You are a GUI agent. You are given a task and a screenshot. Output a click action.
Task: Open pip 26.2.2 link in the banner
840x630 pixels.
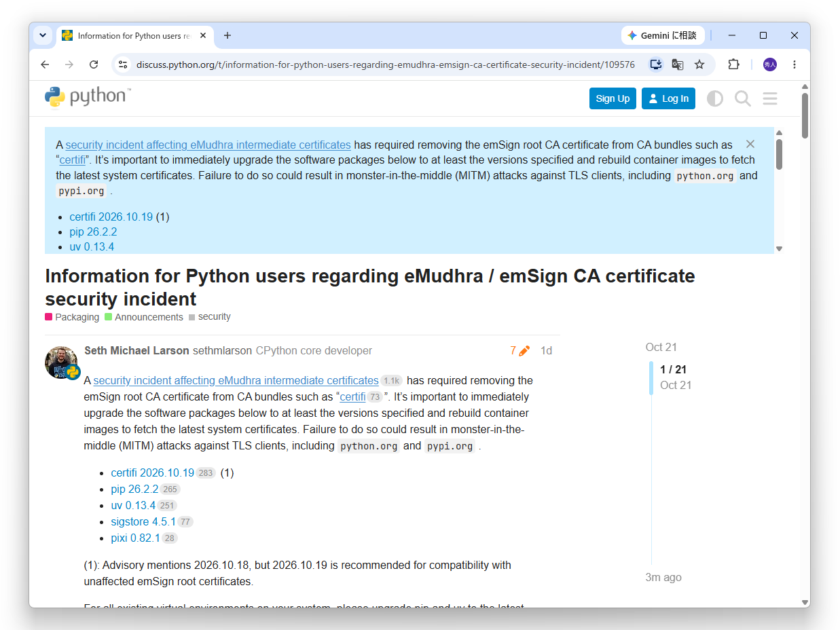coord(93,231)
